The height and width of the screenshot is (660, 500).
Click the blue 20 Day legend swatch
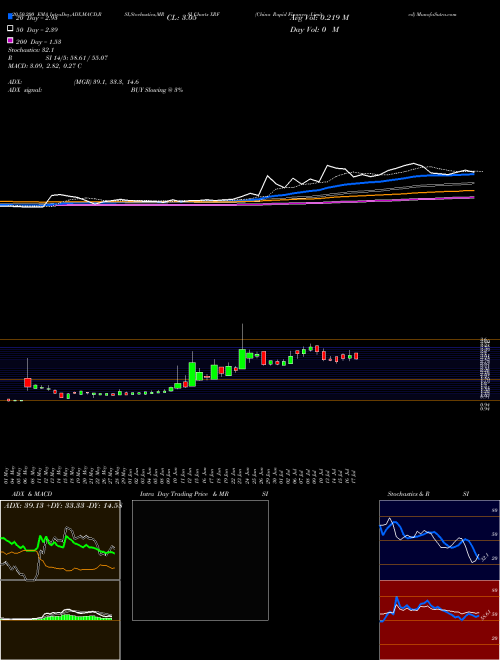10,17
